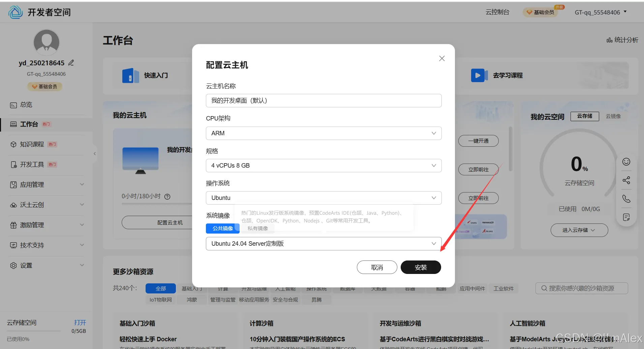644x349 pixels.
Task: Click the 知识课程 cube icon
Action: point(13,144)
